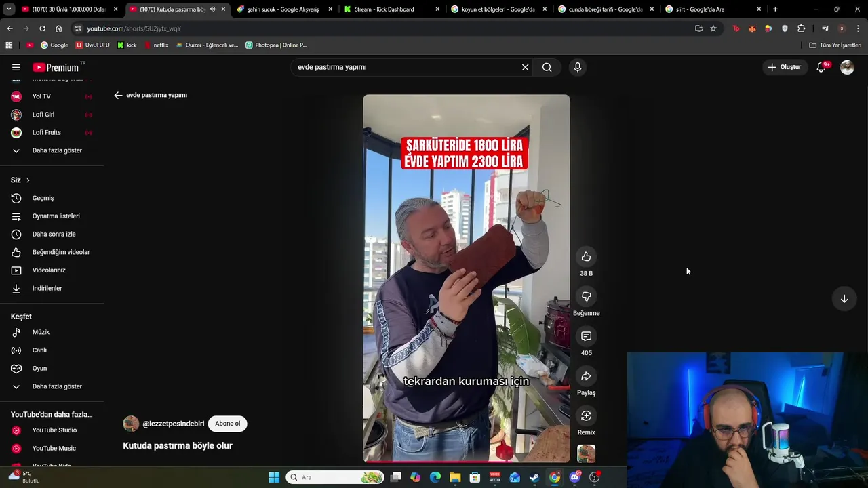Reload the page in Chrome

(x=42, y=28)
